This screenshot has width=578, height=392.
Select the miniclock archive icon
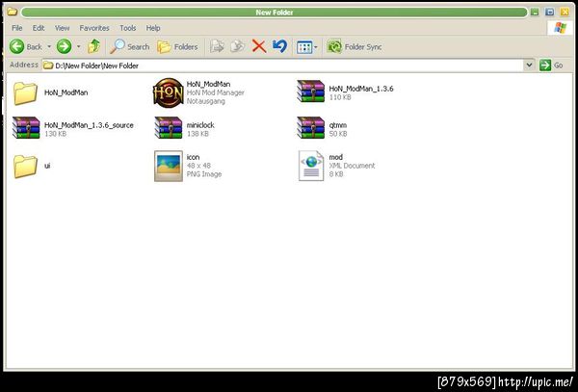[x=169, y=127]
